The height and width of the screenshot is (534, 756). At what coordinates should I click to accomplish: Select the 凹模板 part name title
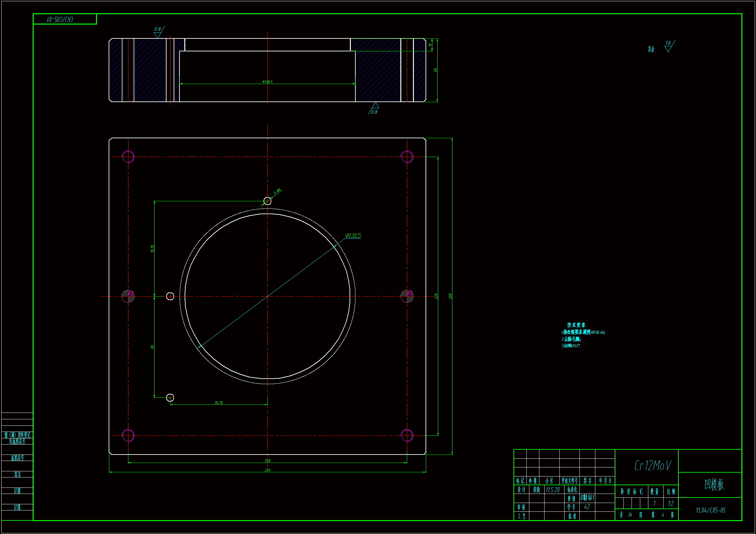coord(714,484)
